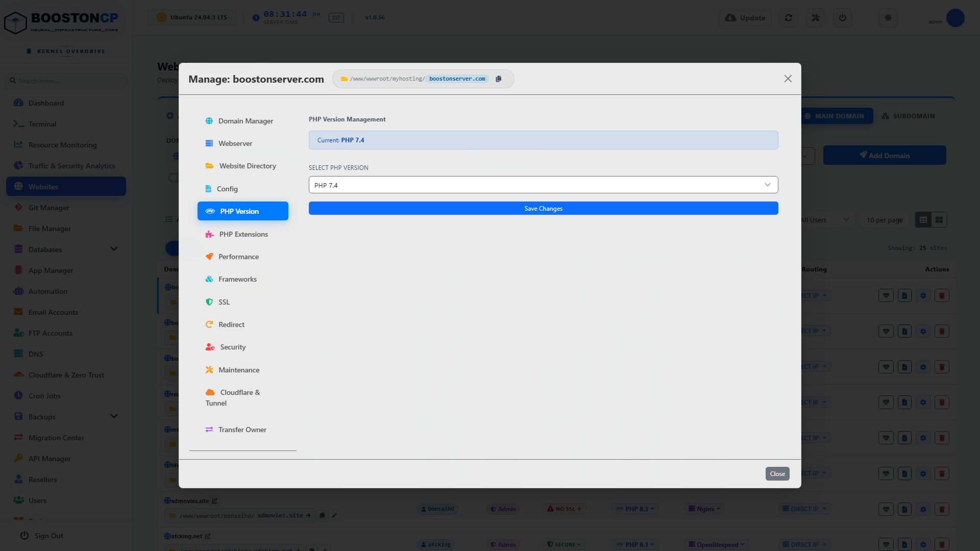Open Frameworks section

click(243, 279)
